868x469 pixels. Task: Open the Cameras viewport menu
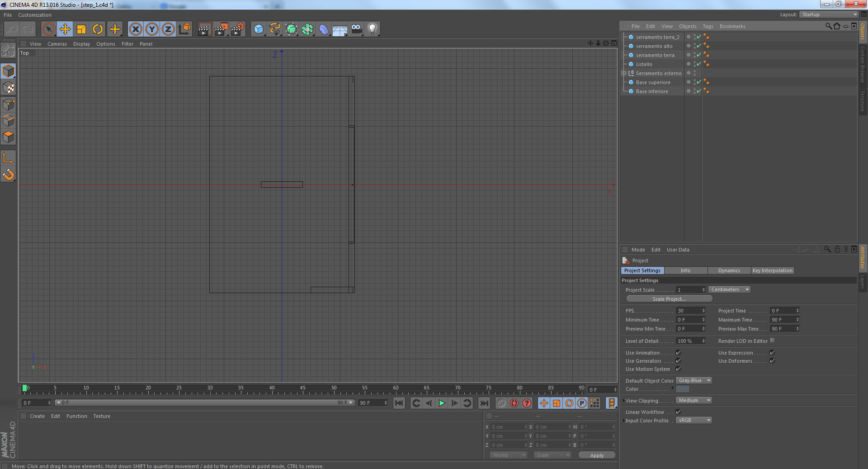coord(57,44)
